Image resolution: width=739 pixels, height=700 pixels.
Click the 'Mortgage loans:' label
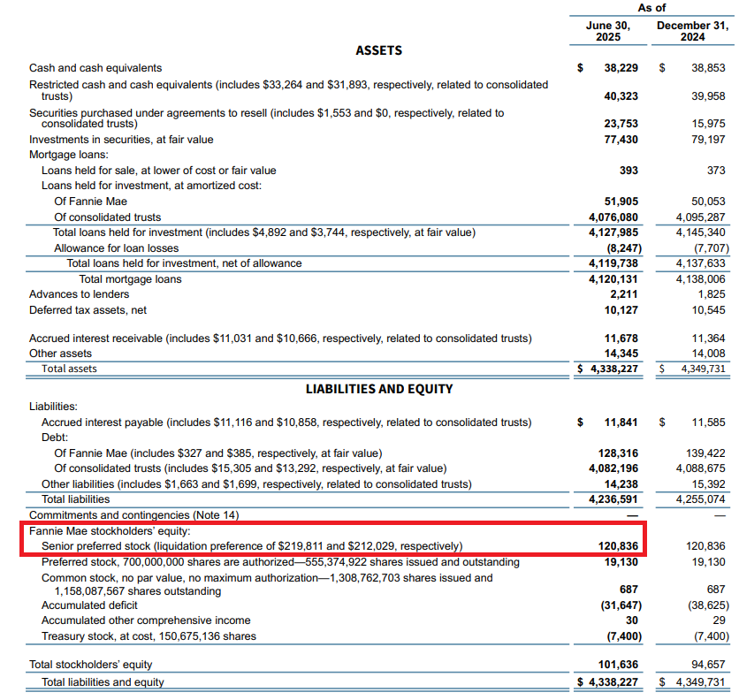(x=69, y=155)
